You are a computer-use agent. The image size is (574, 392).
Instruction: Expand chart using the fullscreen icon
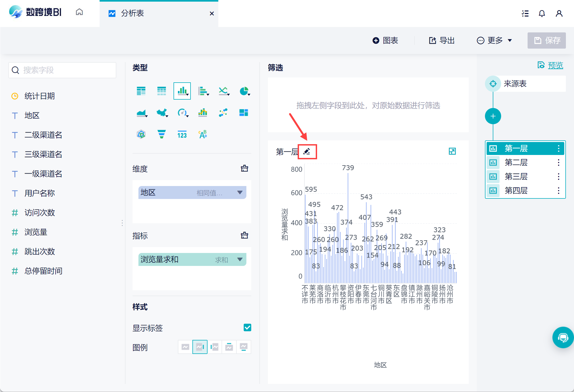452,151
